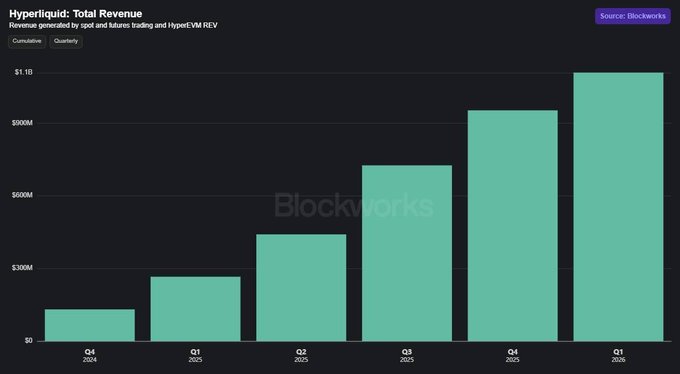The image size is (680, 374).
Task: Click the $1.1B y-axis label
Action: (23, 72)
